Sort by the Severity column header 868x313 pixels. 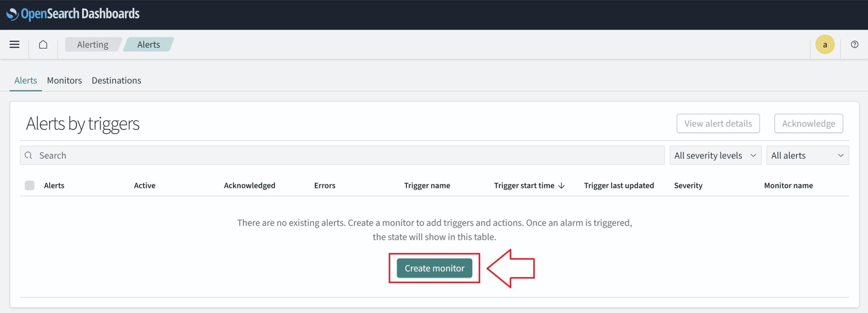coord(688,186)
